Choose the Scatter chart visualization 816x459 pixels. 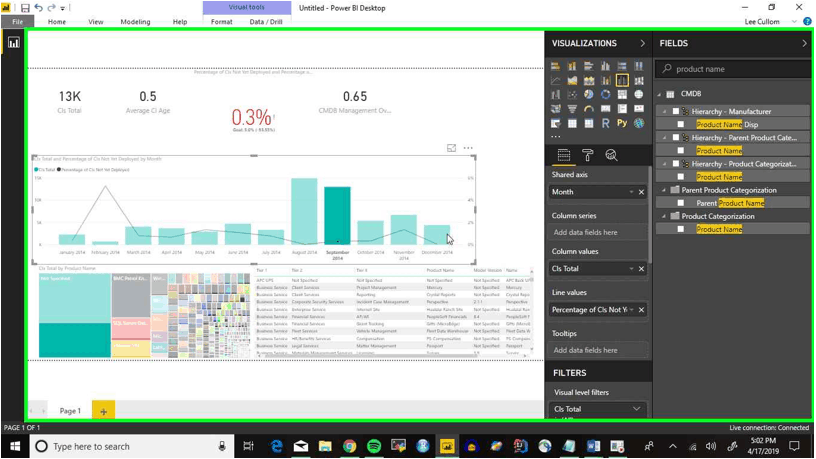(572, 95)
